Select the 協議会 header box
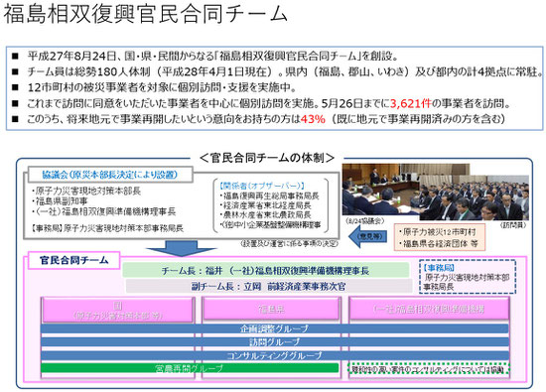This screenshot has width=546, height=392. point(110,175)
